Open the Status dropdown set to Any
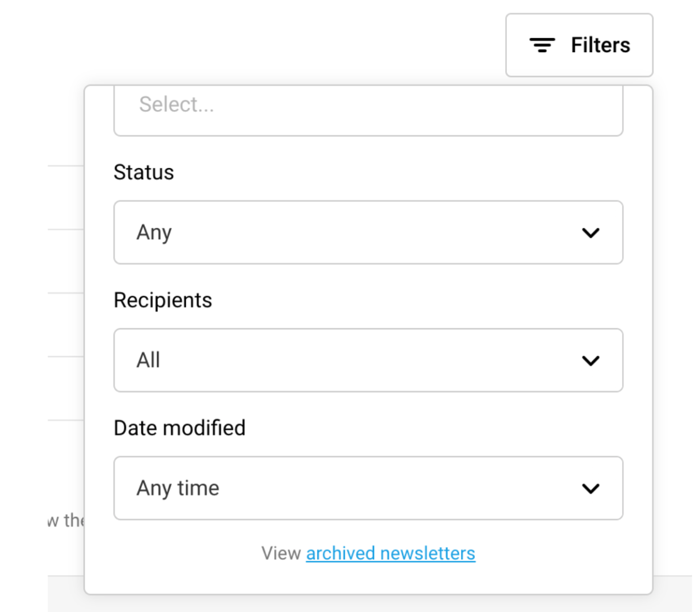This screenshot has height=612, width=700. (368, 232)
